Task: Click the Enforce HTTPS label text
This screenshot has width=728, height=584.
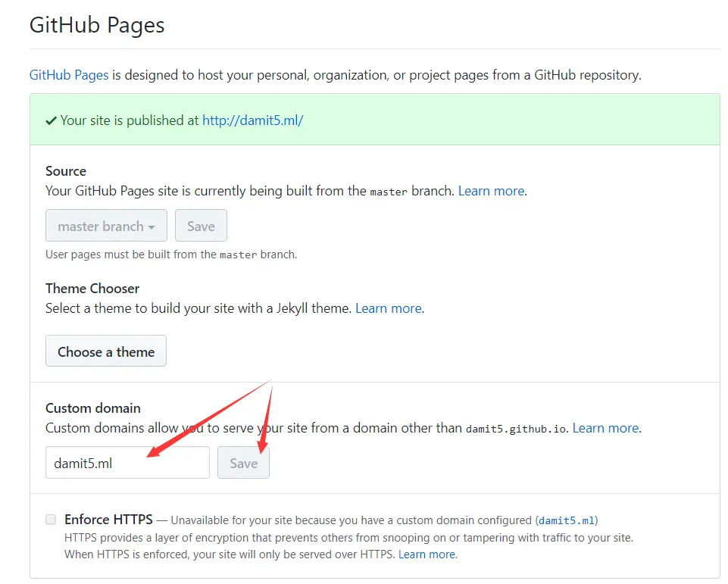Action: [109, 520]
